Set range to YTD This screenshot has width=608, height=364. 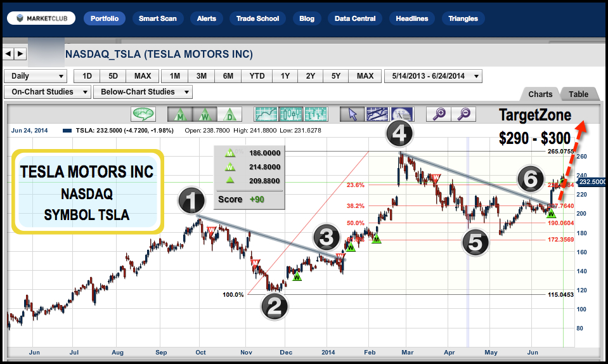point(257,76)
